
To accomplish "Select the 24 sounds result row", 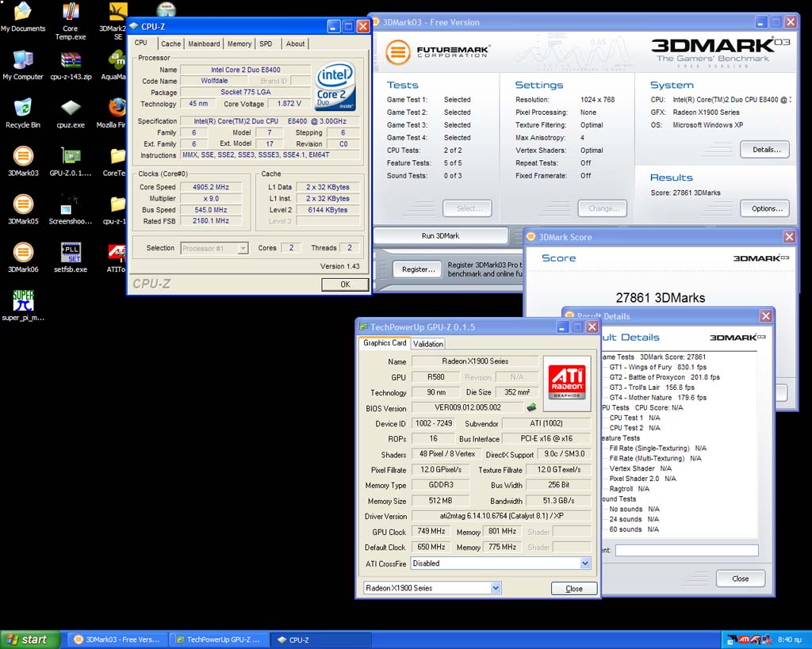I will coord(634,519).
